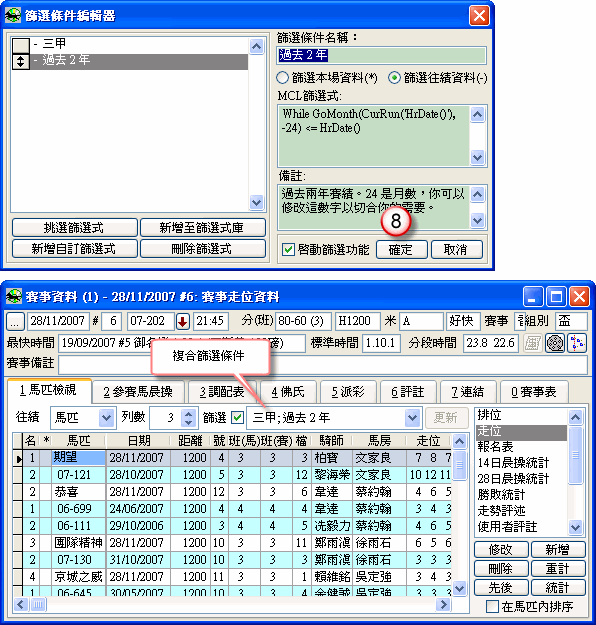596x625 pixels.
Task: Click the horse icon in 篩選條件編輯器 title bar
Action: coord(13,16)
